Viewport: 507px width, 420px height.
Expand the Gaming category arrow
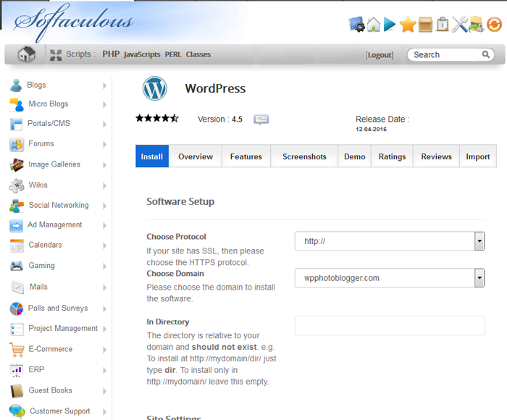(x=104, y=266)
